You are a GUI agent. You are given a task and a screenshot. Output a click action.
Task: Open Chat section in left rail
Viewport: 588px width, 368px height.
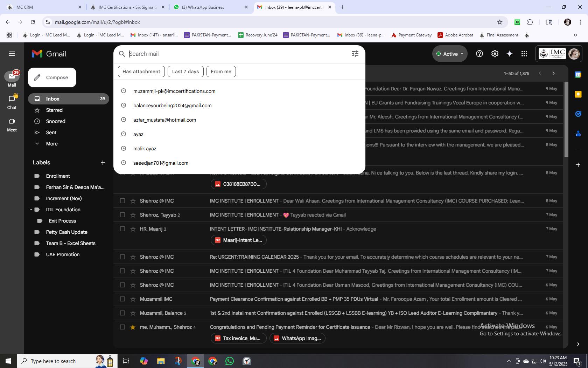click(x=12, y=102)
